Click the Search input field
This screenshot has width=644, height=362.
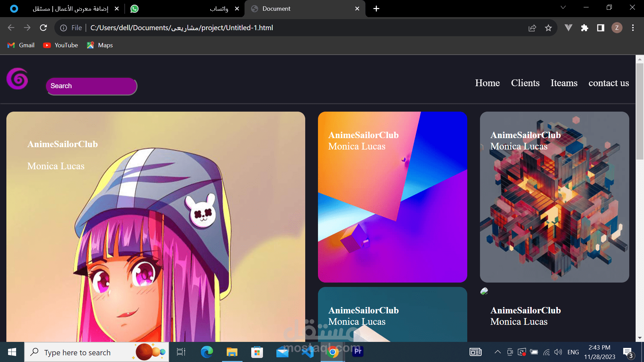click(x=92, y=86)
